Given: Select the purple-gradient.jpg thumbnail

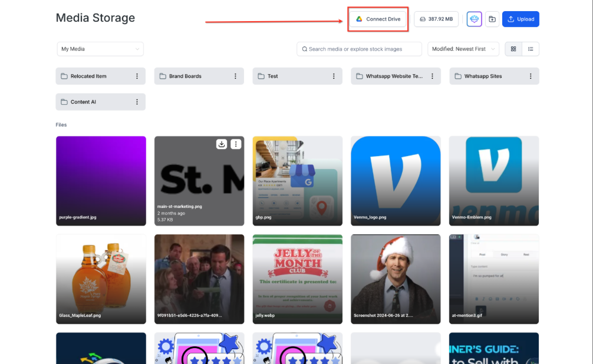Looking at the screenshot, I should coord(101,181).
